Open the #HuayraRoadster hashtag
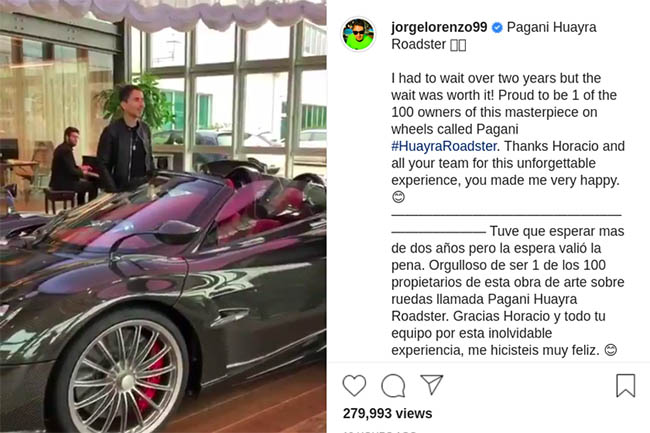Screen dimensions: 650x433 (x=444, y=146)
